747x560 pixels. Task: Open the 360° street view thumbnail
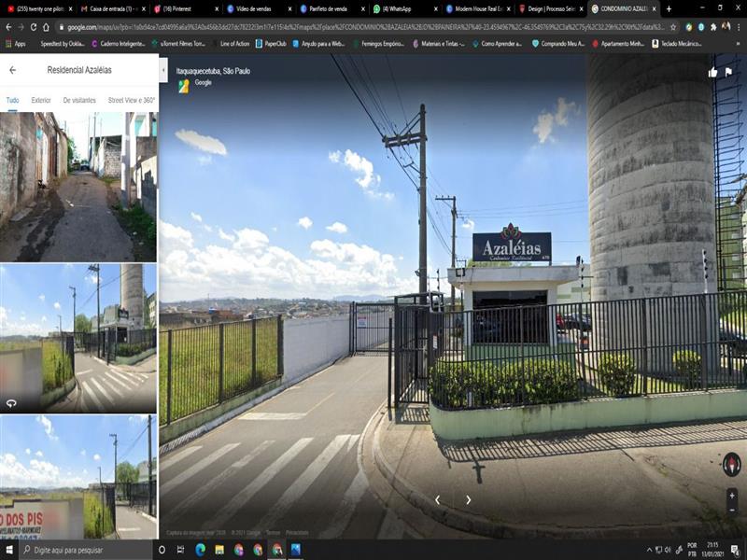click(78, 338)
